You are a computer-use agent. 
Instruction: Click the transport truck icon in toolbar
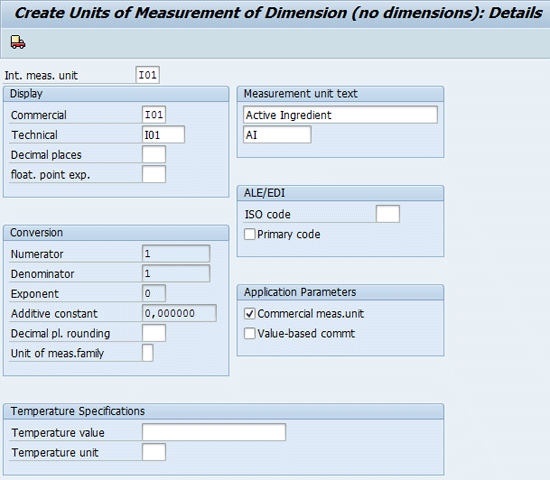click(18, 42)
